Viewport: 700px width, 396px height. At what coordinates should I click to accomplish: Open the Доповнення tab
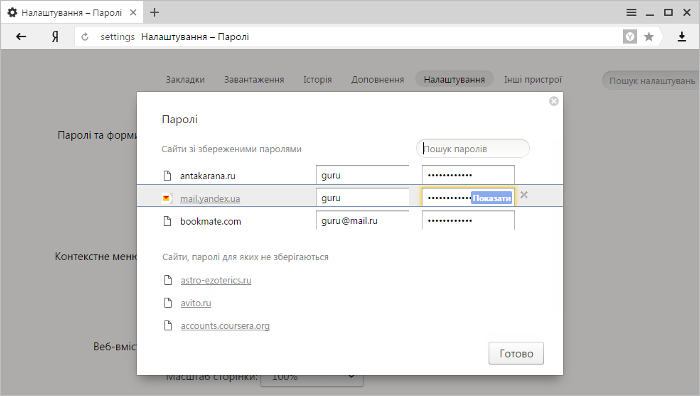click(377, 79)
